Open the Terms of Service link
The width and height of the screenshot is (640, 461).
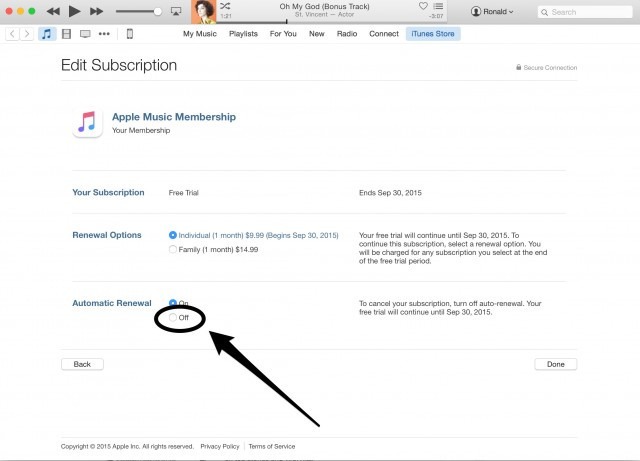tap(272, 446)
